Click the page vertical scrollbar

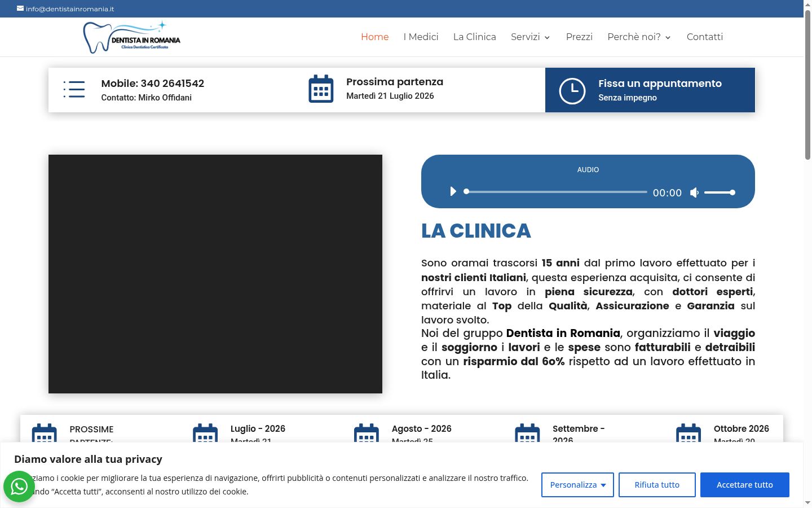(x=807, y=85)
